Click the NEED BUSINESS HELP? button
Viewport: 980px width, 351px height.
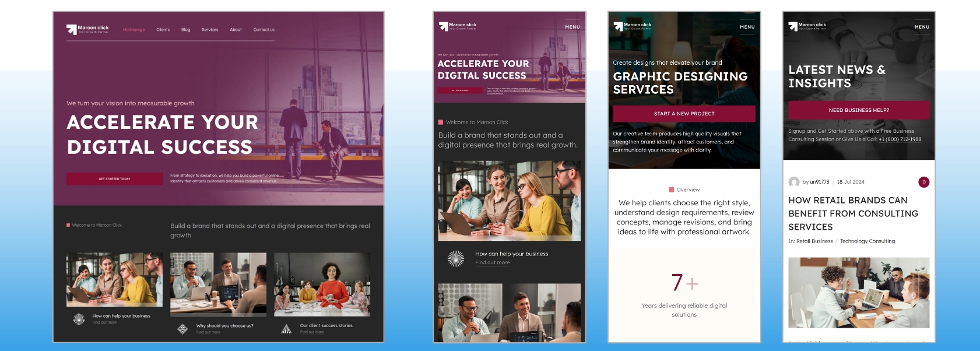click(859, 110)
